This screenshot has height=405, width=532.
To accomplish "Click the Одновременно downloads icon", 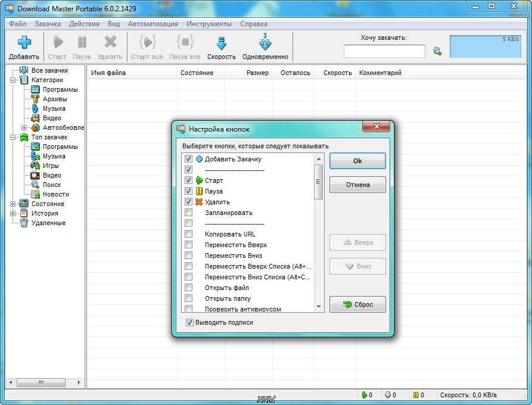I will (265, 42).
